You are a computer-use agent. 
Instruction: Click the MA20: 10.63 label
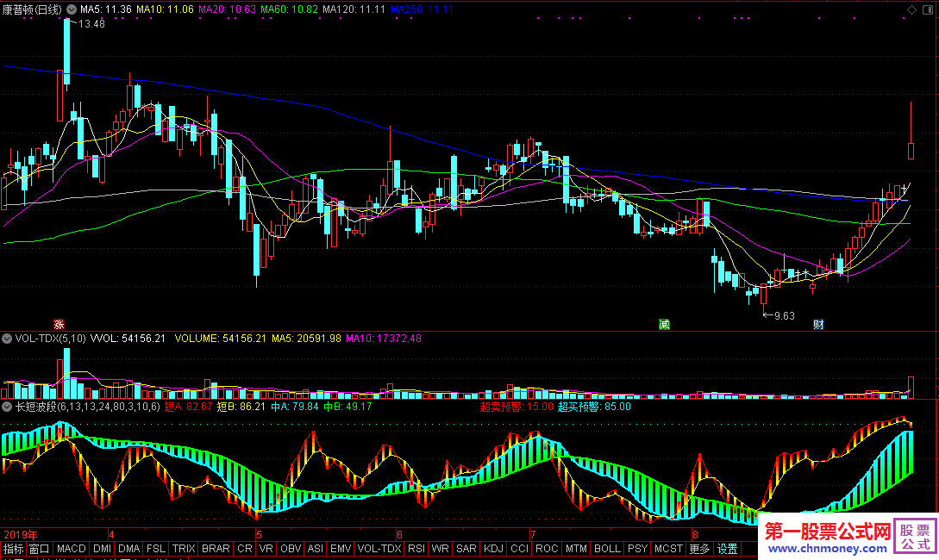227,9
